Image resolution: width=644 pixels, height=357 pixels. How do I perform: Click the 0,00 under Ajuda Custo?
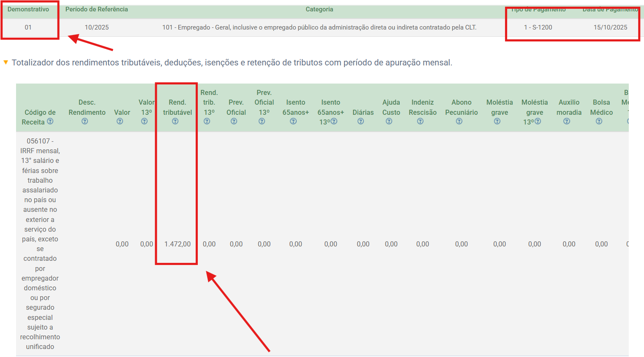pos(391,244)
